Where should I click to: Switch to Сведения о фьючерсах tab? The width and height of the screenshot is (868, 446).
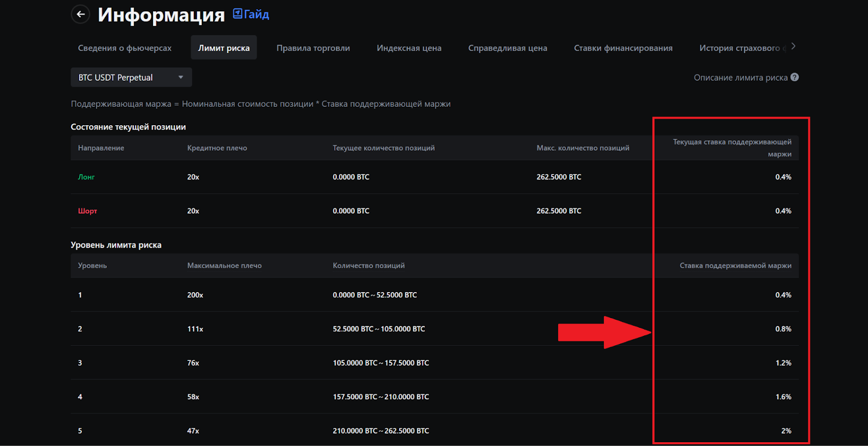point(125,48)
